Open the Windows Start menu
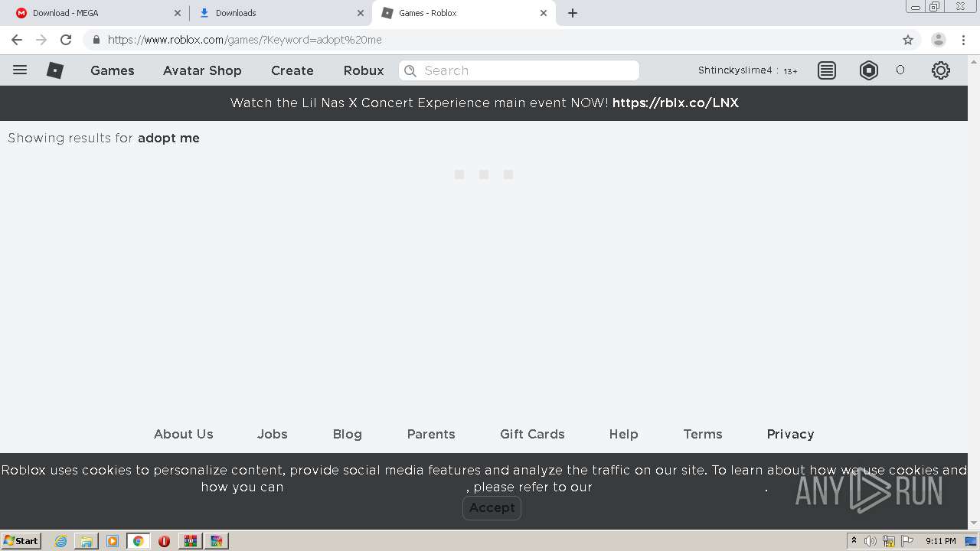The width and height of the screenshot is (980, 551). 21,540
